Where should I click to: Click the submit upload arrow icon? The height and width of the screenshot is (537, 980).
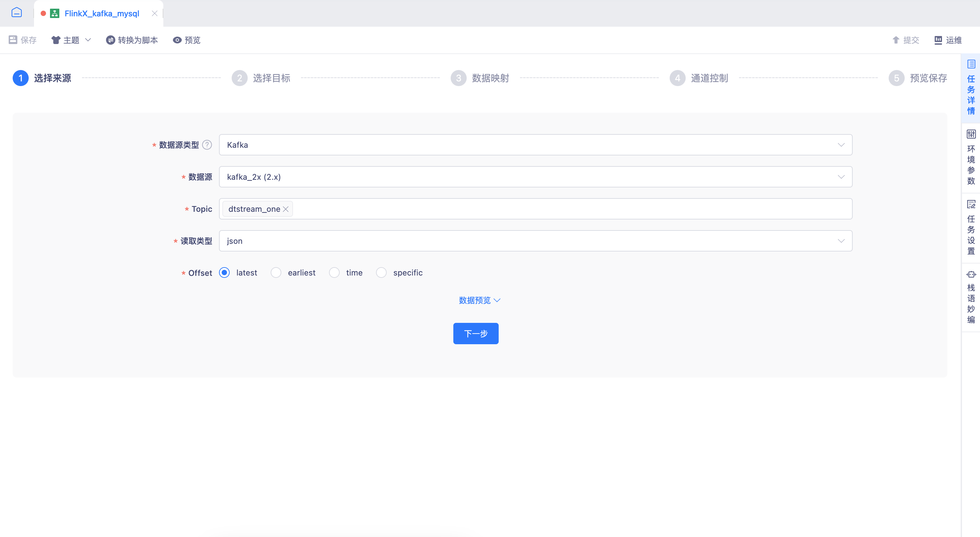[x=896, y=40]
